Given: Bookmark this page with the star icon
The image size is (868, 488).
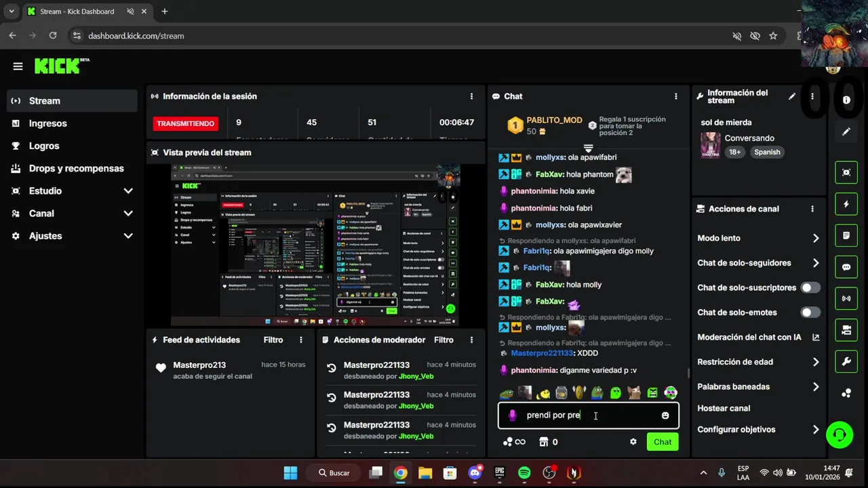Looking at the screenshot, I should pyautogui.click(x=773, y=36).
